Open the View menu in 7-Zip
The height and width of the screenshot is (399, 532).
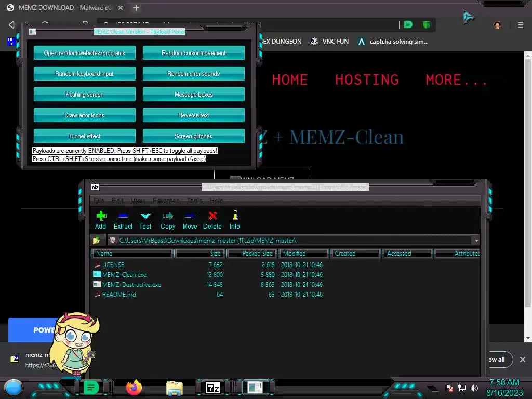[x=138, y=201]
